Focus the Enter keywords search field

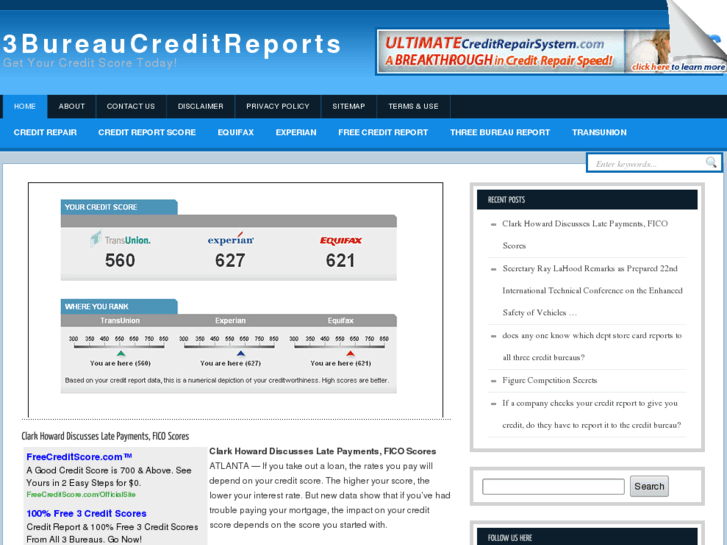tap(647, 163)
